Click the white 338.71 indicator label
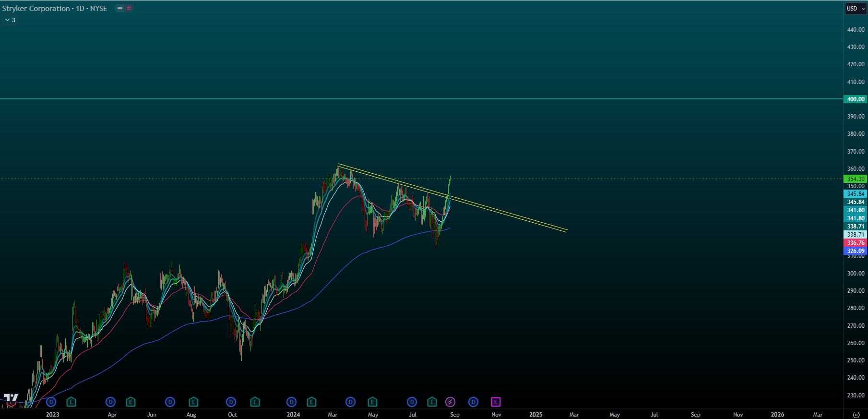 coord(856,235)
